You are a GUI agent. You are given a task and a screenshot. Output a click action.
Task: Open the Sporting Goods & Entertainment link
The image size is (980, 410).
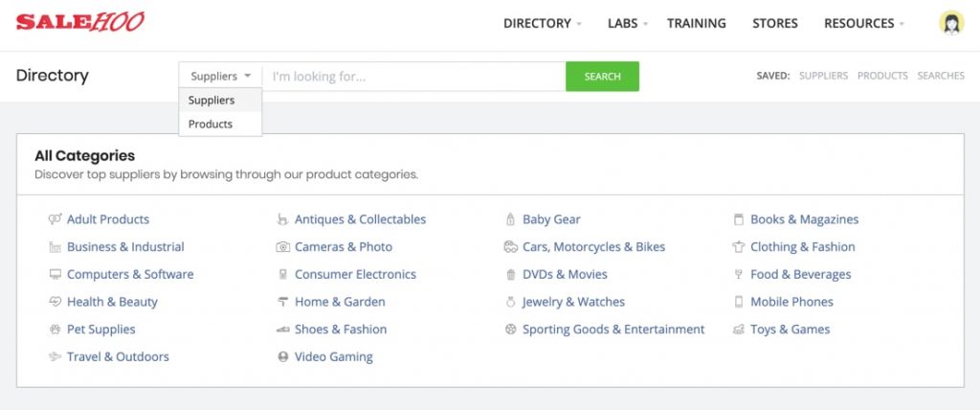pyautogui.click(x=613, y=330)
